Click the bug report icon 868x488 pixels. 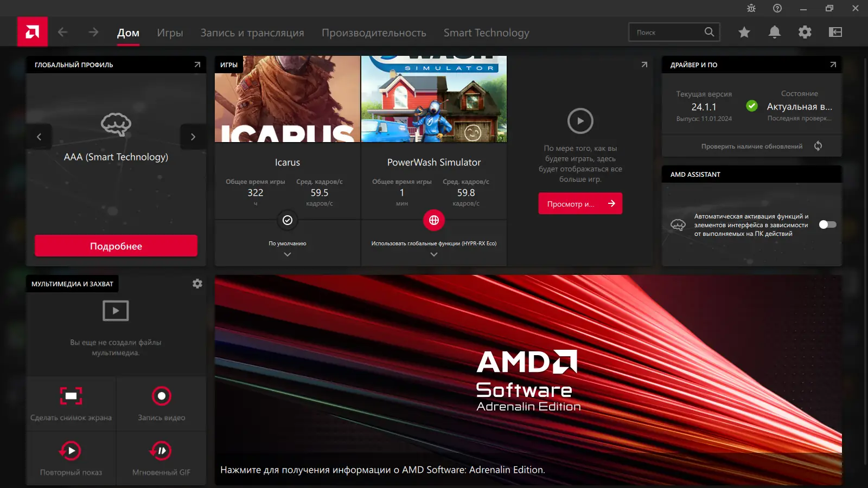tap(751, 8)
